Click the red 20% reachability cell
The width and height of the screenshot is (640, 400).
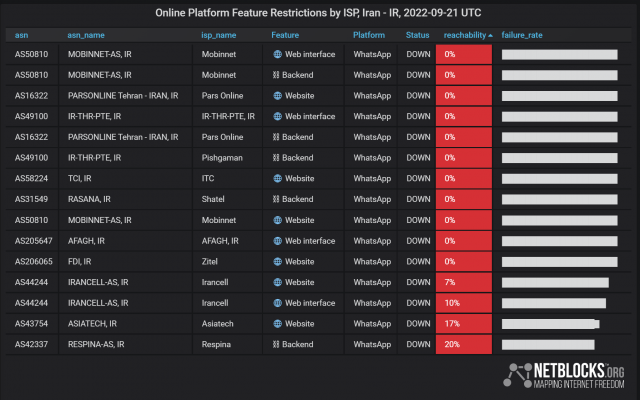[x=464, y=344]
